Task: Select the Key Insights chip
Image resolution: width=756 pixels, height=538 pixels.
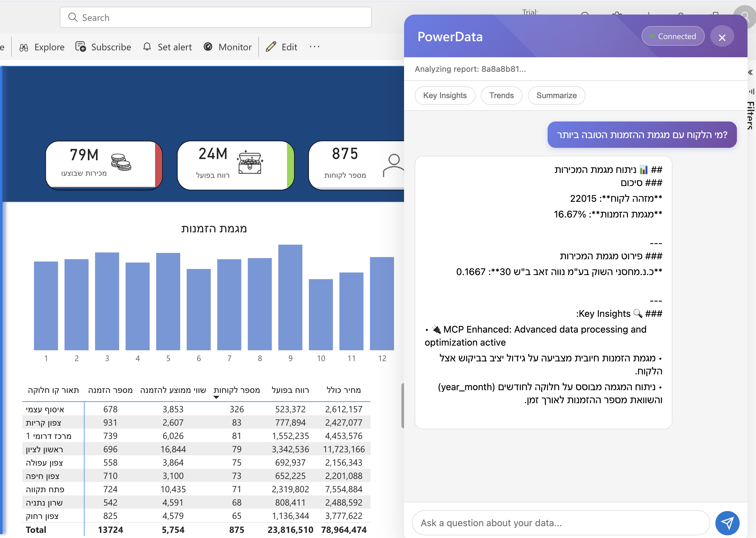Action: click(x=445, y=95)
